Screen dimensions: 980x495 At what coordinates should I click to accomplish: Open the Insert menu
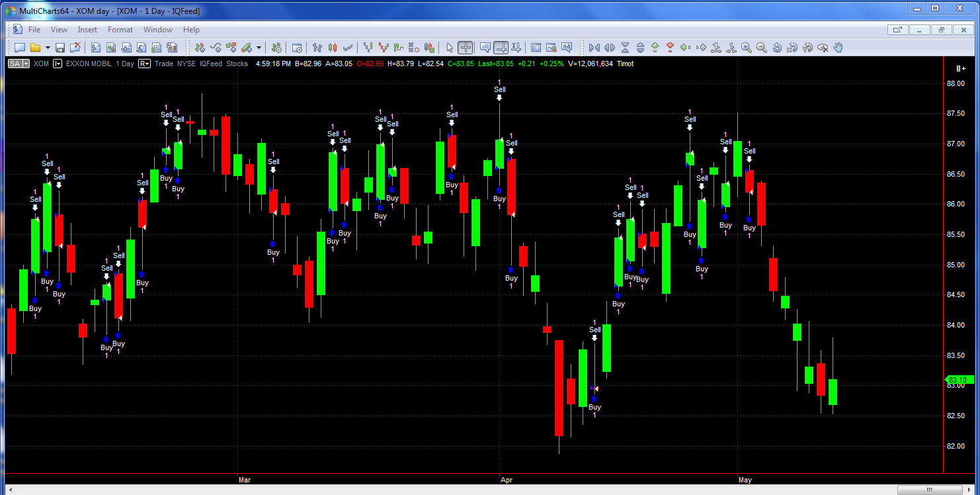pos(87,30)
